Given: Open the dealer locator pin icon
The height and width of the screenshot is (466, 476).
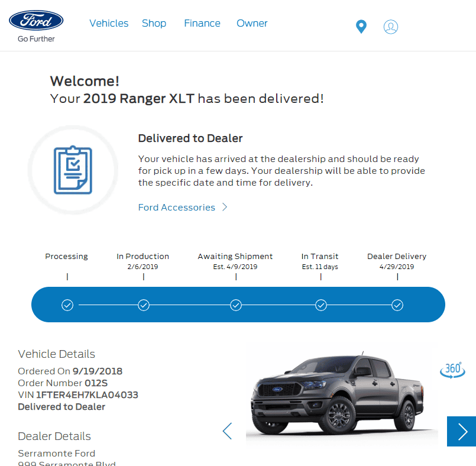Looking at the screenshot, I should click(361, 27).
